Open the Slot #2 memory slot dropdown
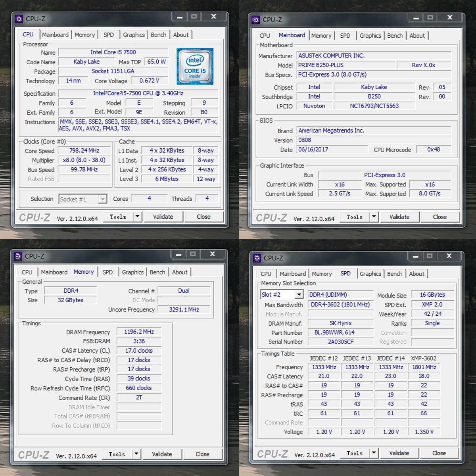476x476 pixels. tap(299, 295)
